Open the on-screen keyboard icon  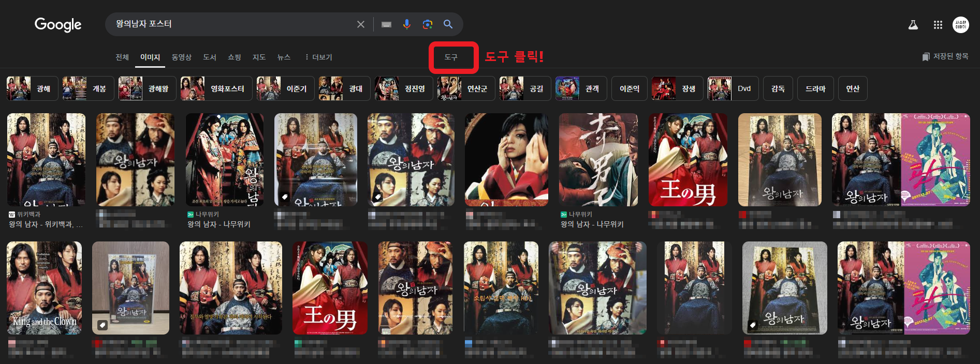(x=386, y=24)
